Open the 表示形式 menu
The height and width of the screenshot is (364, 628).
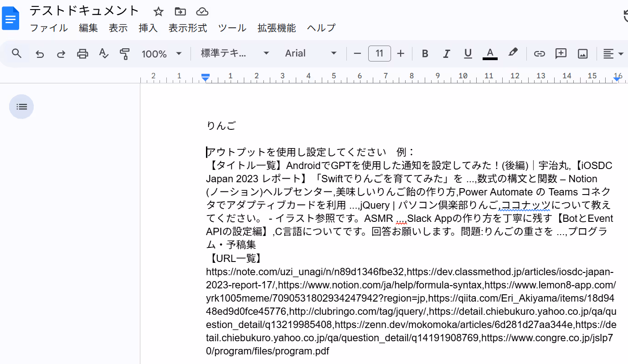point(188,28)
